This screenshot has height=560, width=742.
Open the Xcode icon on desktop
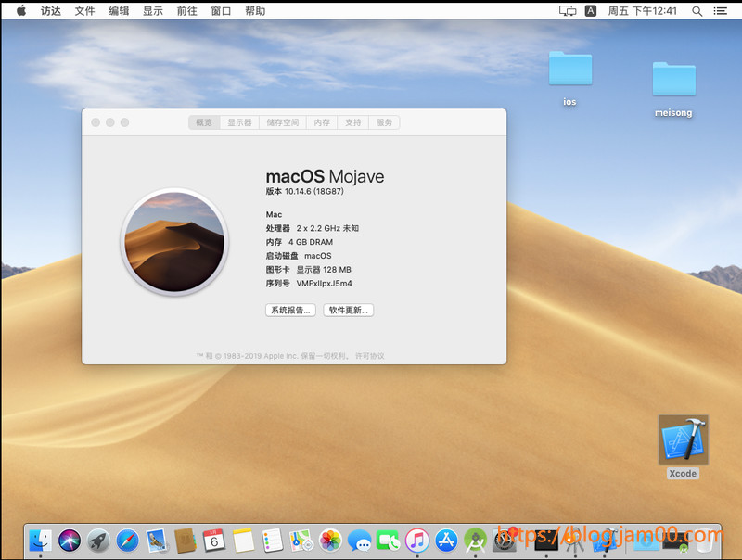coord(683,440)
